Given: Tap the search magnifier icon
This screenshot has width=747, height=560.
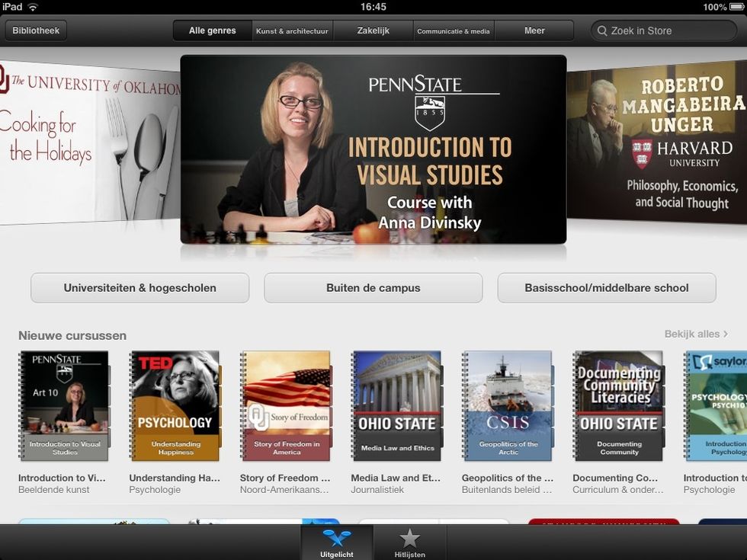Looking at the screenshot, I should point(602,31).
